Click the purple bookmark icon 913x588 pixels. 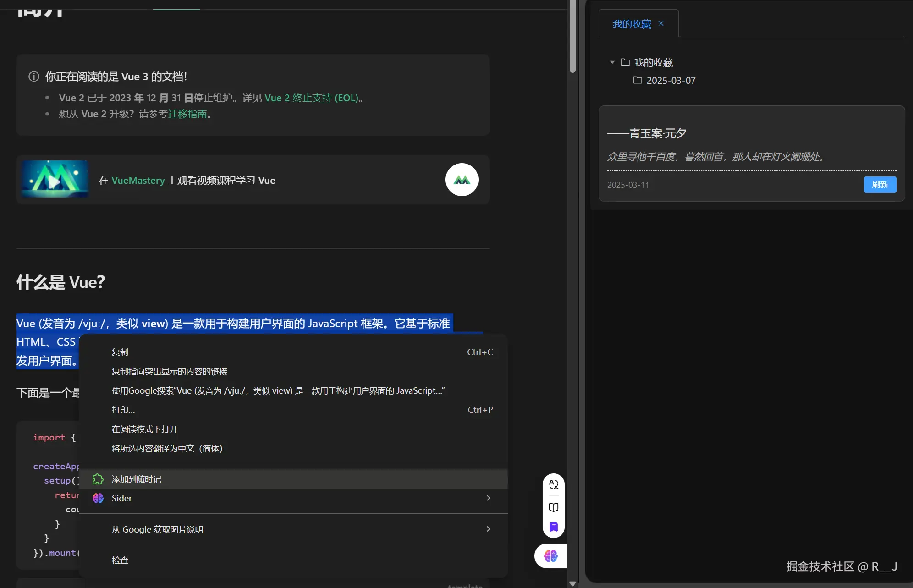(554, 527)
